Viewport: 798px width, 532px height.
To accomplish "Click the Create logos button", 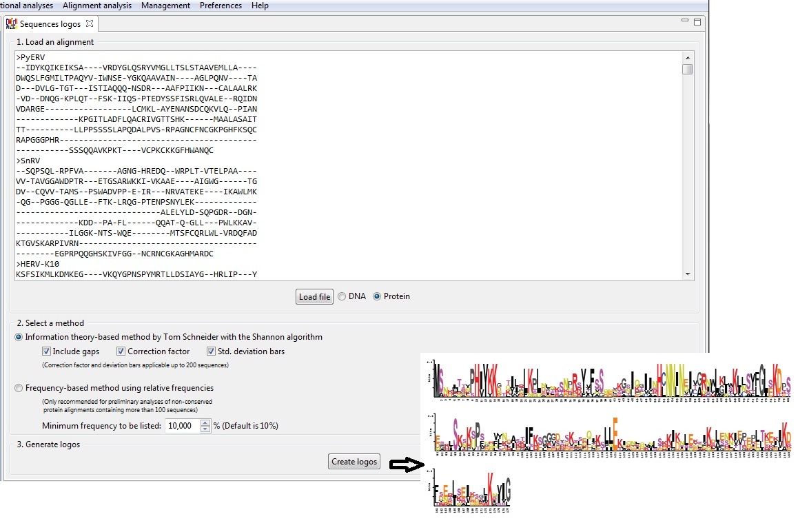I will click(x=354, y=462).
